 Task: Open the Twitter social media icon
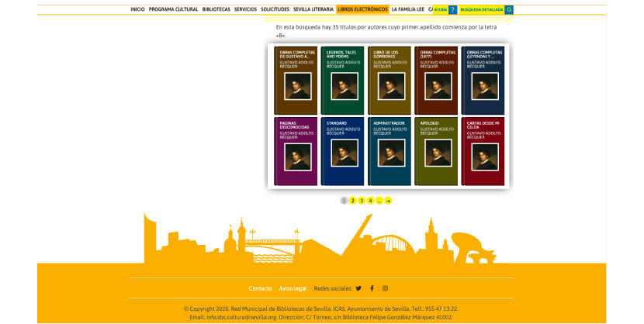click(x=358, y=288)
